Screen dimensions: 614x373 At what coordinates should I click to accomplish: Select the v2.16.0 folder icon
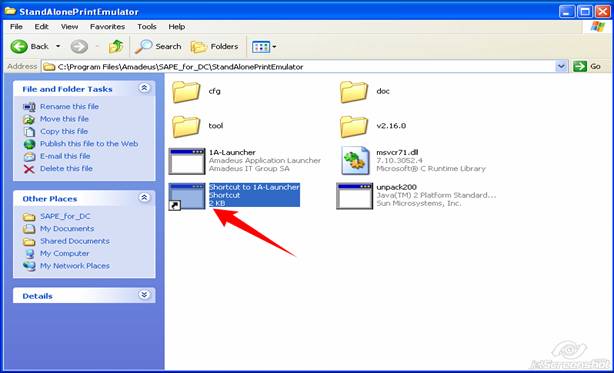pyautogui.click(x=354, y=126)
